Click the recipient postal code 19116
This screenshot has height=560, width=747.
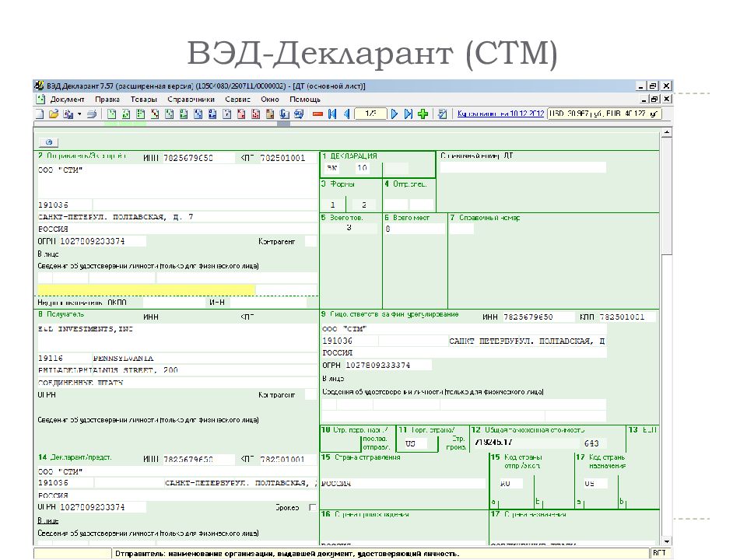(x=65, y=359)
